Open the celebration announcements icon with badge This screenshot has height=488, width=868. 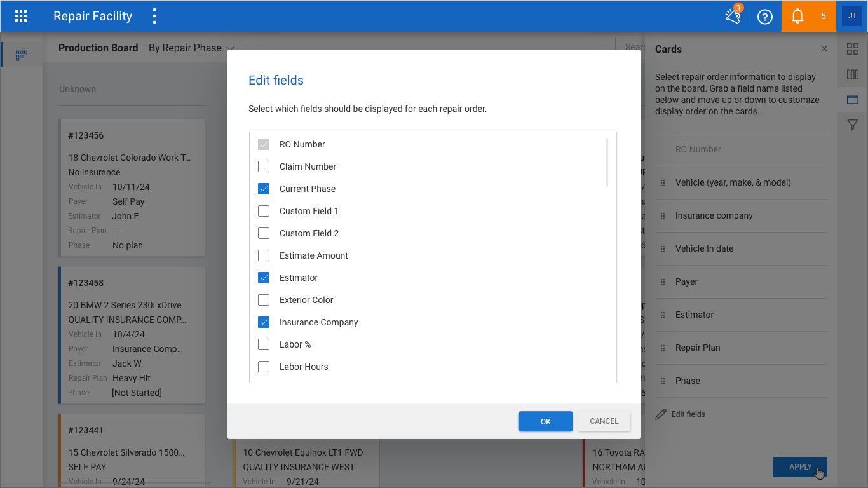point(733,16)
